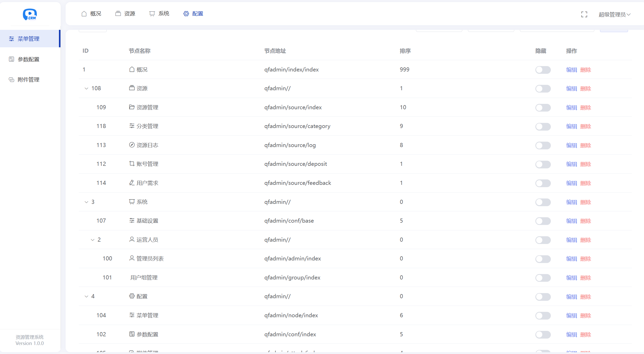The width and height of the screenshot is (644, 354).
Task: Click the CRM logo icon
Action: [30, 14]
